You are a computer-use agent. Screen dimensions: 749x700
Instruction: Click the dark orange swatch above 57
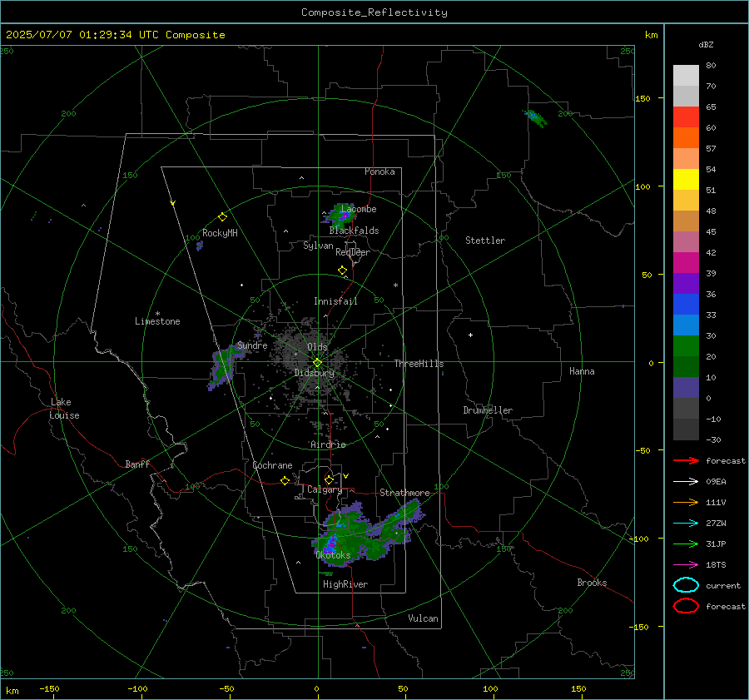[x=686, y=137]
